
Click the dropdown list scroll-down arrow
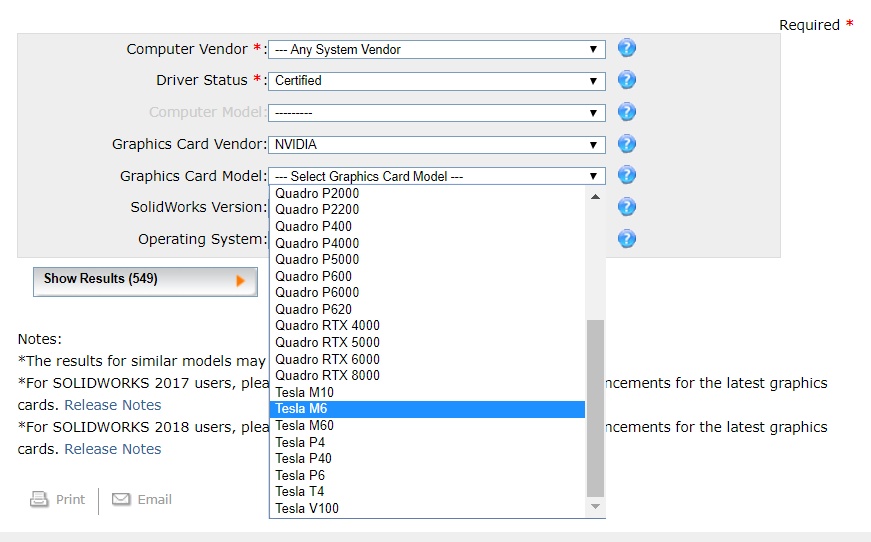point(595,506)
